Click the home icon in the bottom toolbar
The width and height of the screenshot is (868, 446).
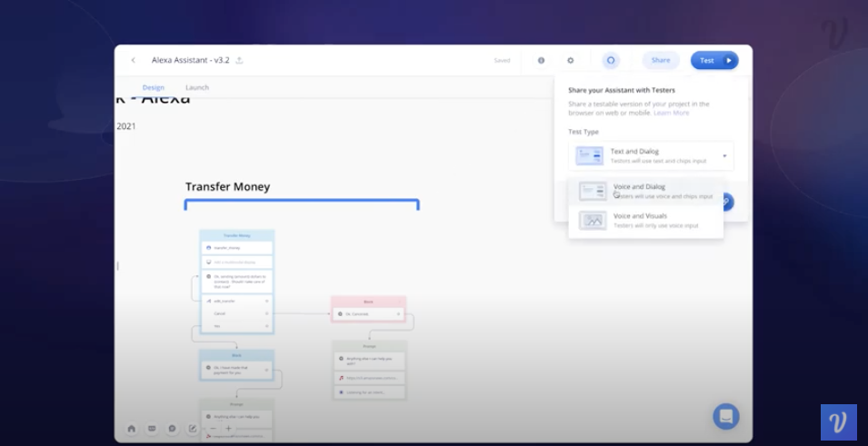131,429
